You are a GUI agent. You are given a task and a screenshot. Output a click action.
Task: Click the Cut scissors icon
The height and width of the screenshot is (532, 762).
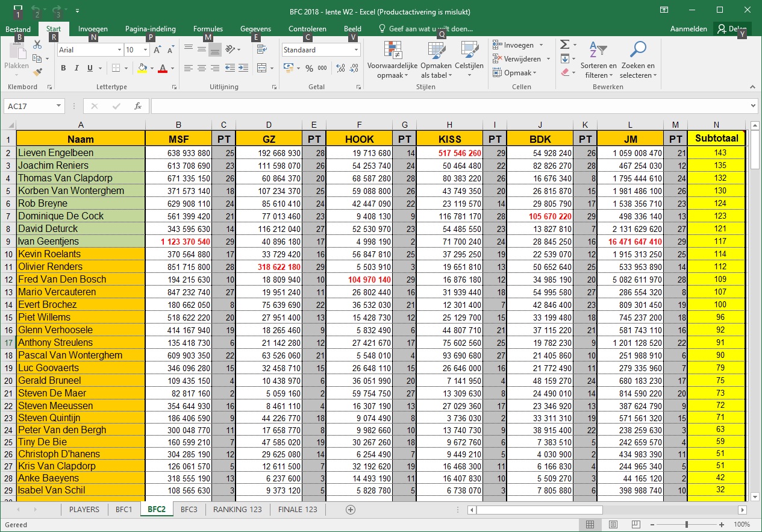click(x=37, y=45)
